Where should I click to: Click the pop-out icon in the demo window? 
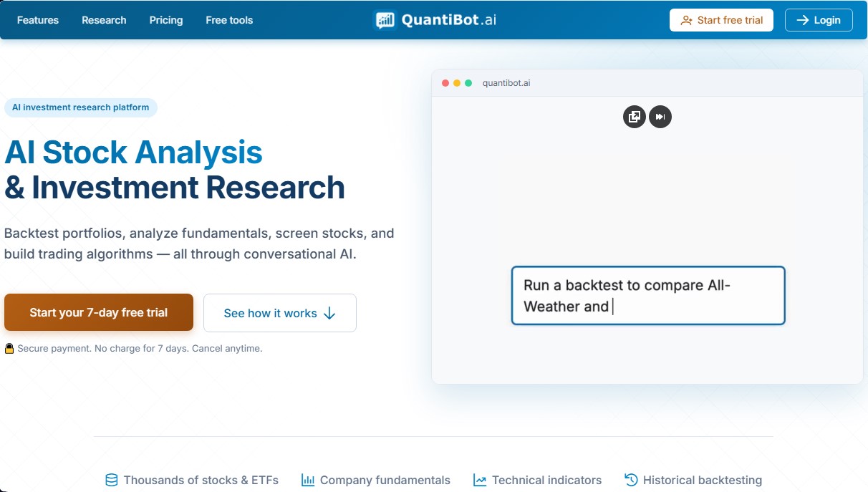635,117
